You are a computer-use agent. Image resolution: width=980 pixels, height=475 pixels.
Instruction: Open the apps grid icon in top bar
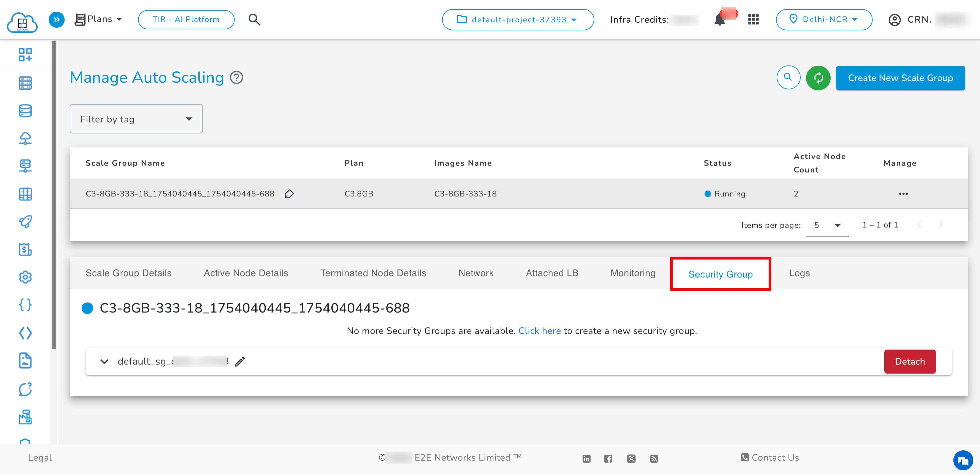coord(753,19)
